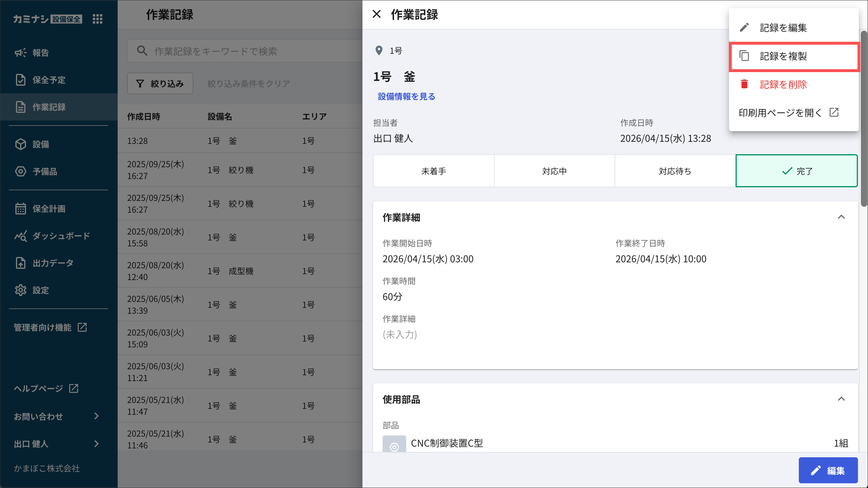Open the app switcher grid icon

tap(97, 19)
